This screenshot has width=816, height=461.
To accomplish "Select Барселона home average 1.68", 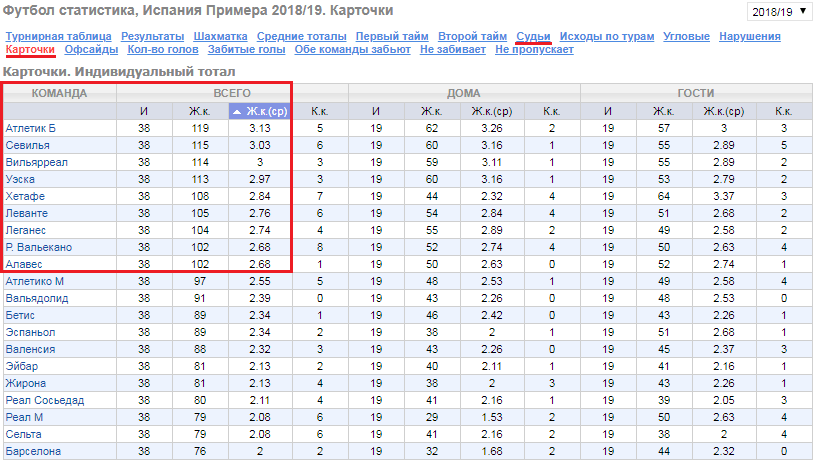I will 492,452.
